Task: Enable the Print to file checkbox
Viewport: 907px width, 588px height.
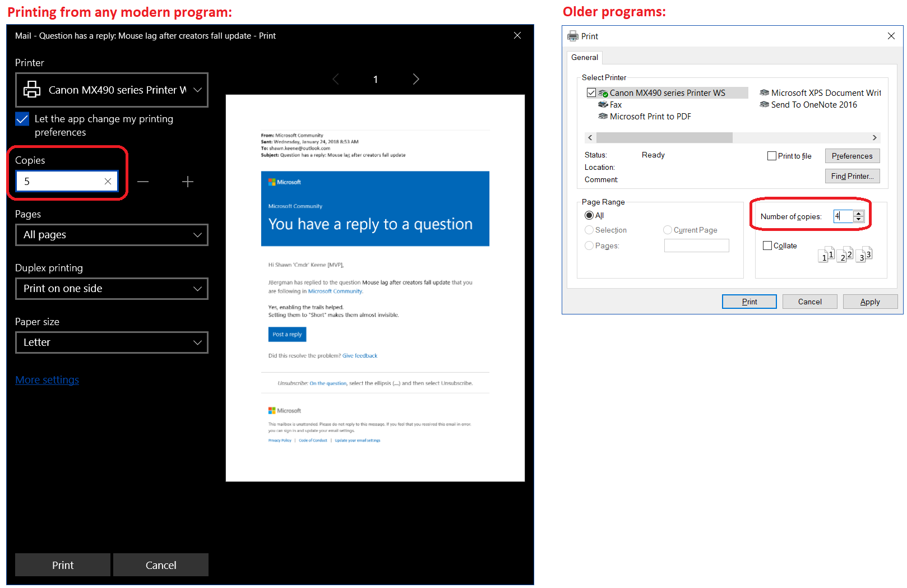Action: click(x=772, y=156)
